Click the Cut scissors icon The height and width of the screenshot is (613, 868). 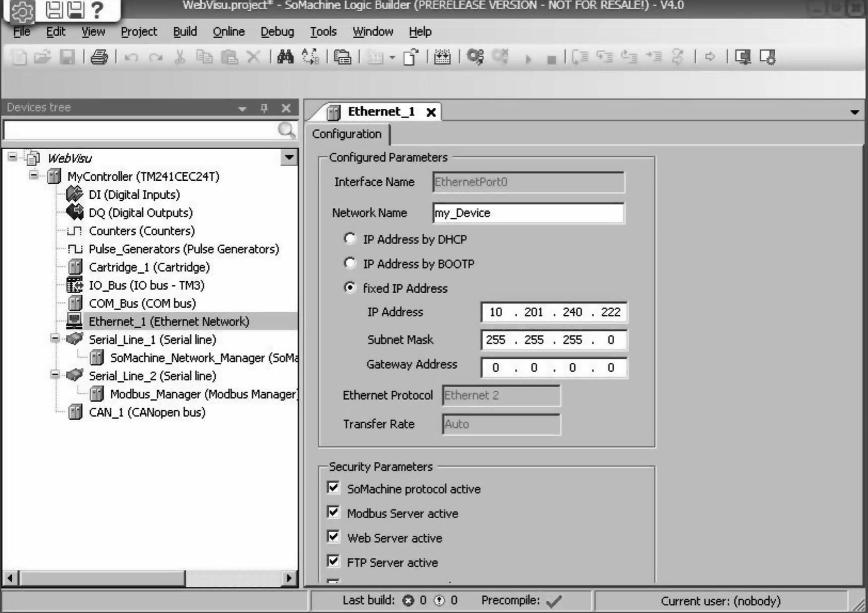click(180, 57)
